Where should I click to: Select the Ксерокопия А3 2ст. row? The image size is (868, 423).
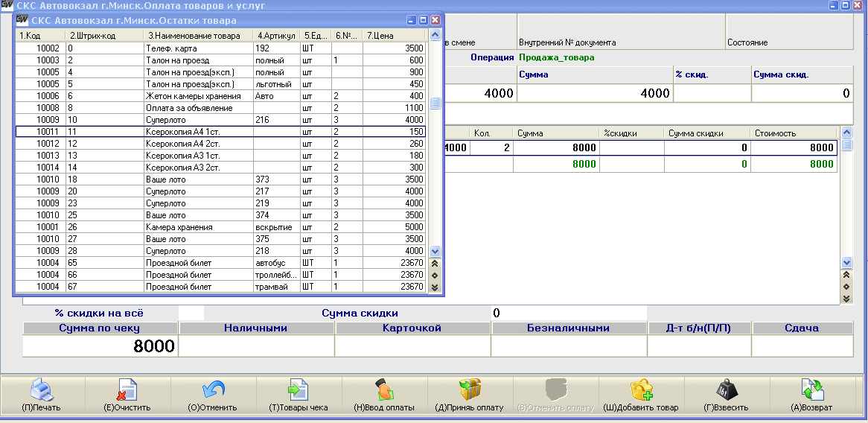coord(220,168)
